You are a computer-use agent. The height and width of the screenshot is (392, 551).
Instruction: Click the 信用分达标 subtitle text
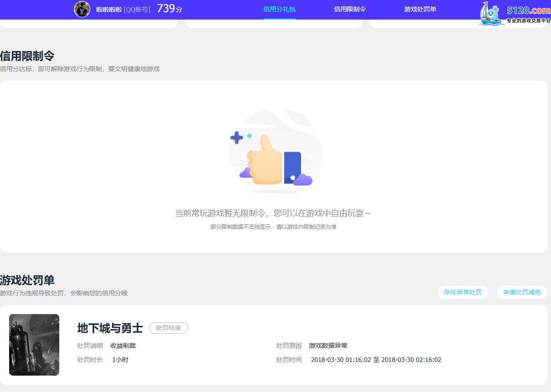coord(80,69)
